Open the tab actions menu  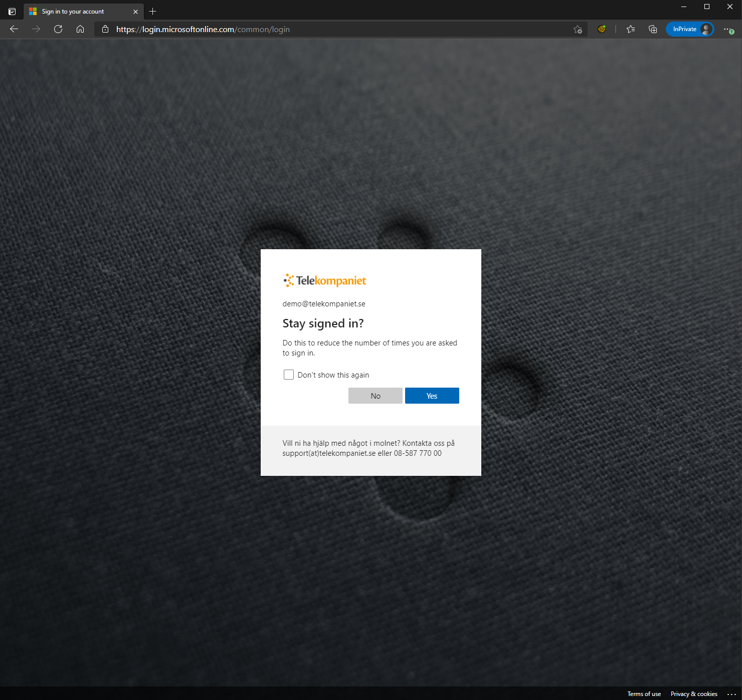(12, 11)
